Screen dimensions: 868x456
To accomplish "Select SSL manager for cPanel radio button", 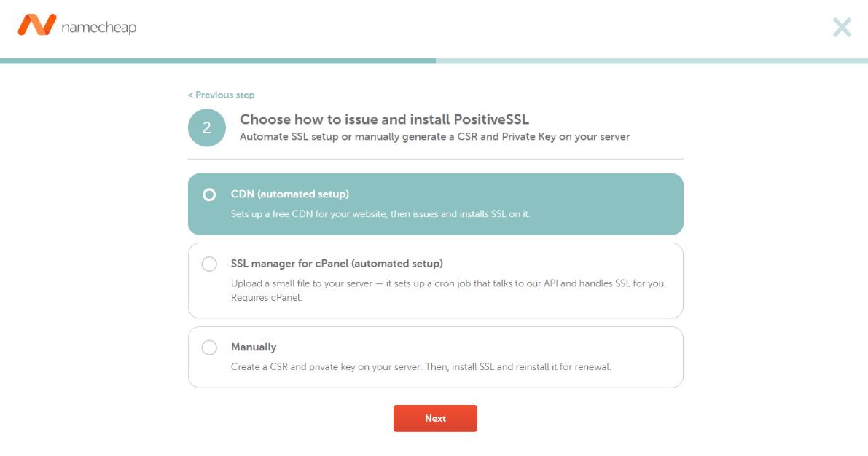I will [x=209, y=264].
